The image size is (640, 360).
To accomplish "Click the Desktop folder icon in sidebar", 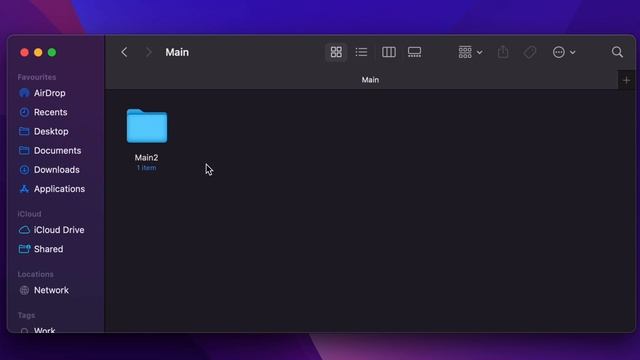I will [24, 131].
